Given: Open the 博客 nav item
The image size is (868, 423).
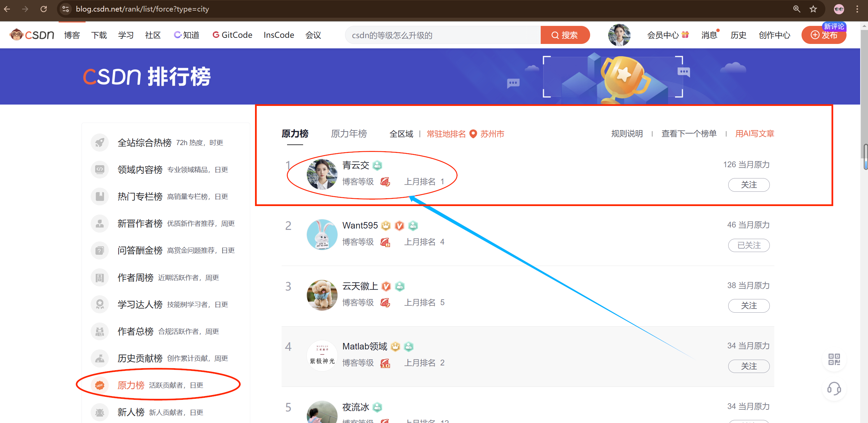Looking at the screenshot, I should pyautogui.click(x=72, y=35).
